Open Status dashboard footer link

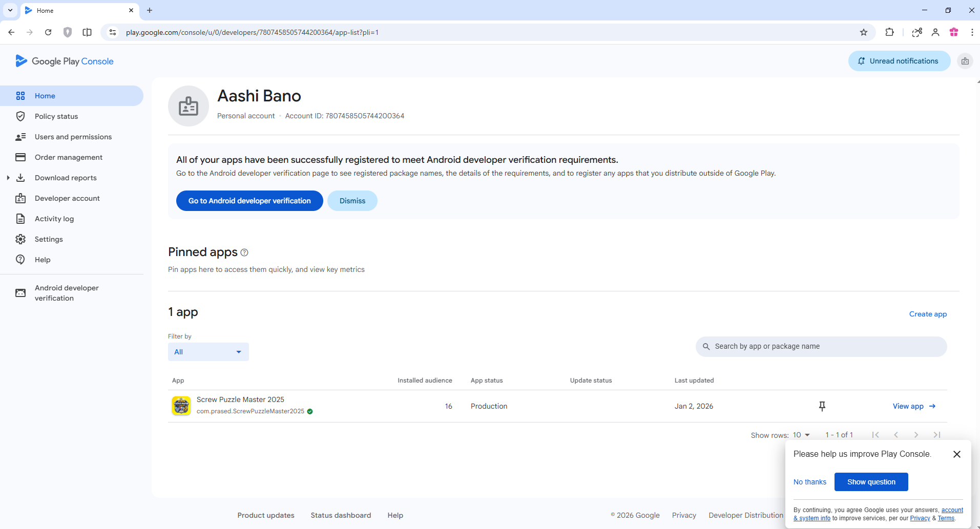point(341,515)
